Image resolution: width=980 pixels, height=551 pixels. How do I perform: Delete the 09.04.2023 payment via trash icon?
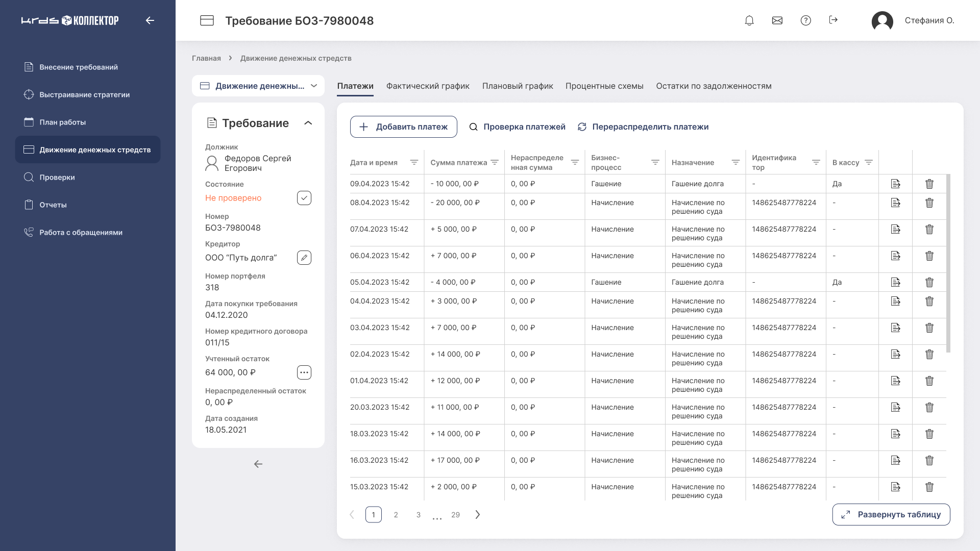(x=929, y=184)
